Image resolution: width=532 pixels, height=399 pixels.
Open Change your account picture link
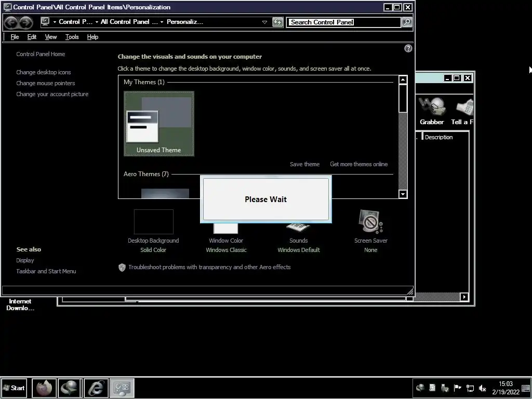point(52,94)
